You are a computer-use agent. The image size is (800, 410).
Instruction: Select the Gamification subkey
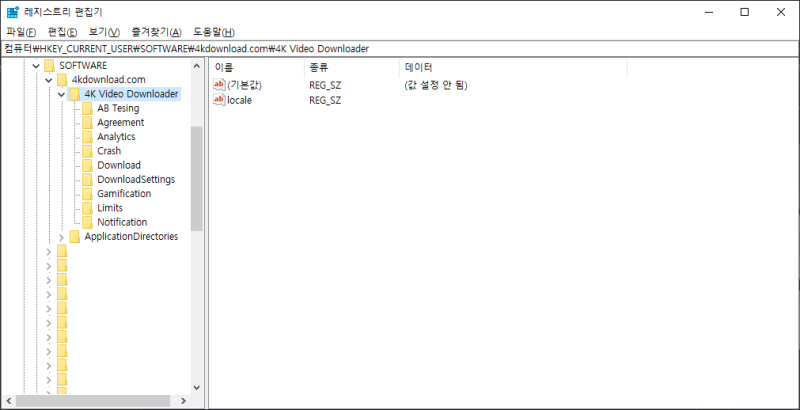point(124,194)
